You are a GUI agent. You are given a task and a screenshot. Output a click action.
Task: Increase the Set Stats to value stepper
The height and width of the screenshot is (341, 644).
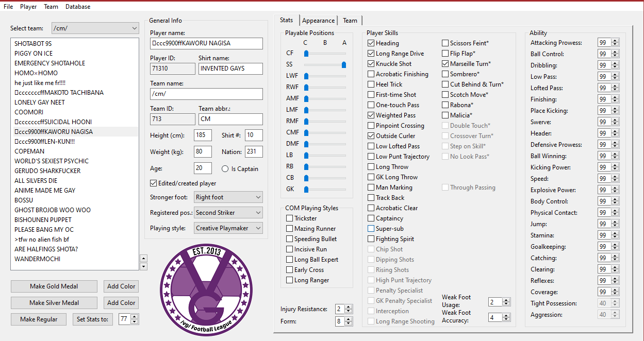coord(135,317)
